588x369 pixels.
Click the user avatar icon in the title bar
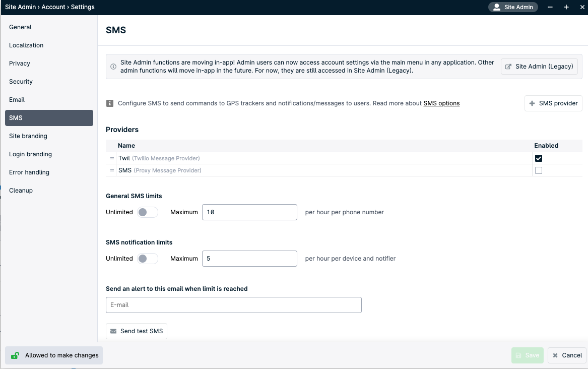coord(496,7)
